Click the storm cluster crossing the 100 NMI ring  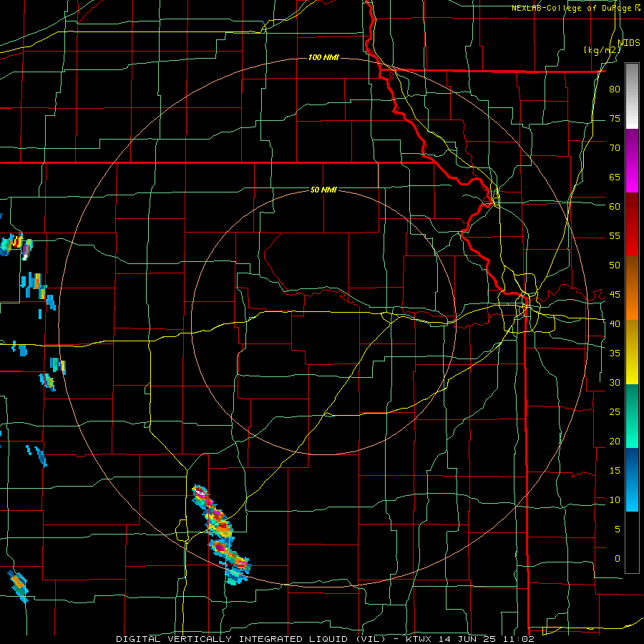pos(222,534)
